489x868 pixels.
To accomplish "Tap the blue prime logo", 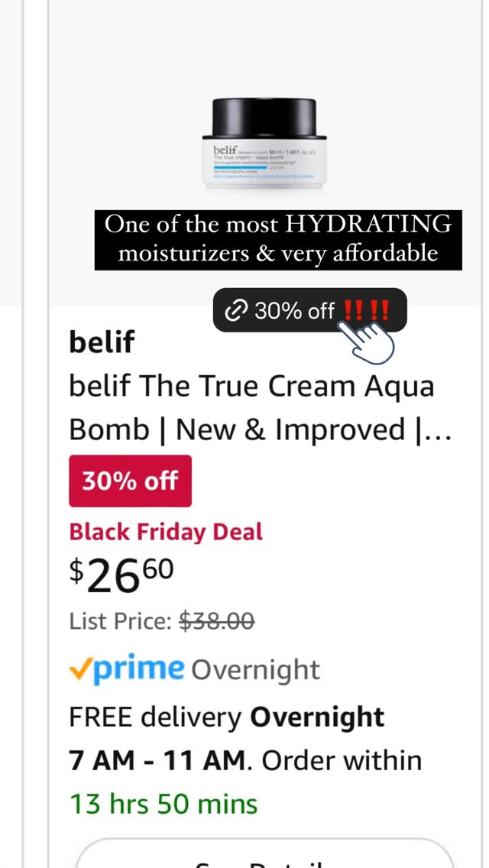I will [x=138, y=669].
